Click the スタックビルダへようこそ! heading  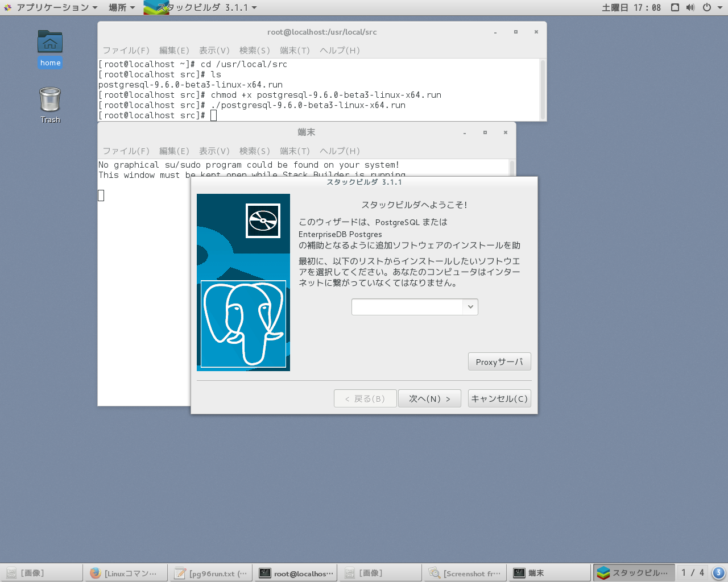tap(414, 205)
